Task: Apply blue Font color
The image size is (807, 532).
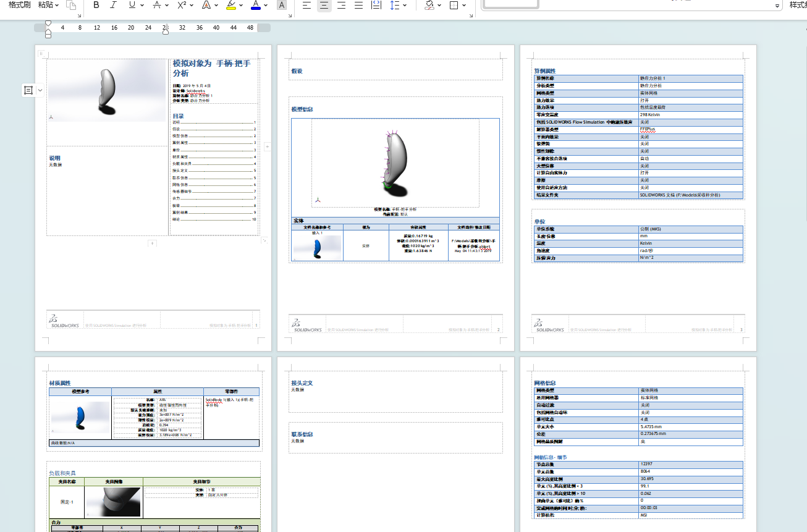Action: [x=256, y=5]
